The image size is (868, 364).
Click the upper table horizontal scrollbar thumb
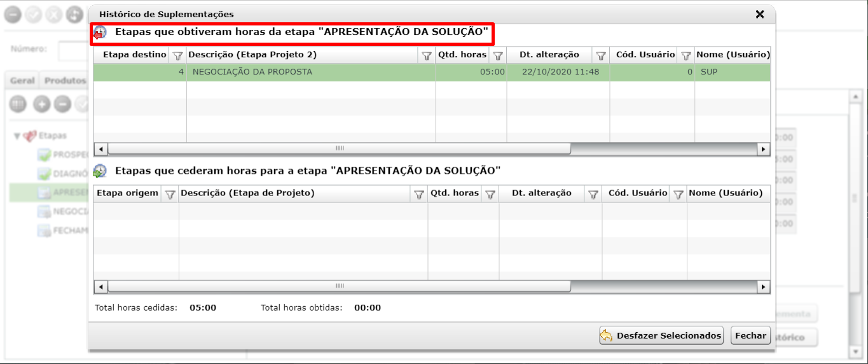pyautogui.click(x=339, y=149)
